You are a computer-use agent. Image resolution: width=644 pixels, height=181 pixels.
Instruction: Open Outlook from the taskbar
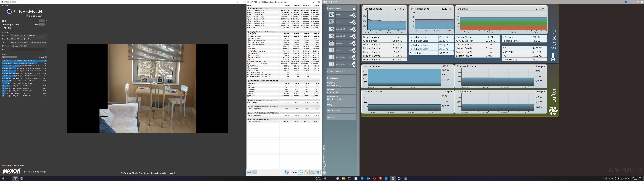[x=368, y=178]
